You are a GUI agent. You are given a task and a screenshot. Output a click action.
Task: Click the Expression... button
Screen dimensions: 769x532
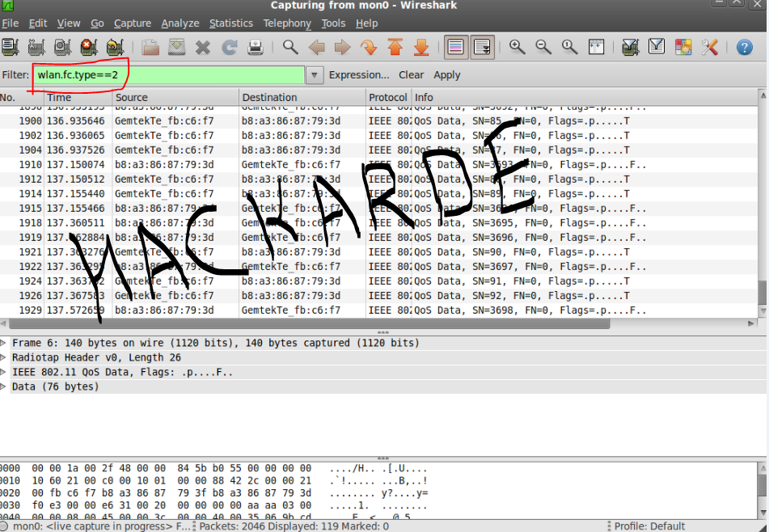(x=359, y=75)
